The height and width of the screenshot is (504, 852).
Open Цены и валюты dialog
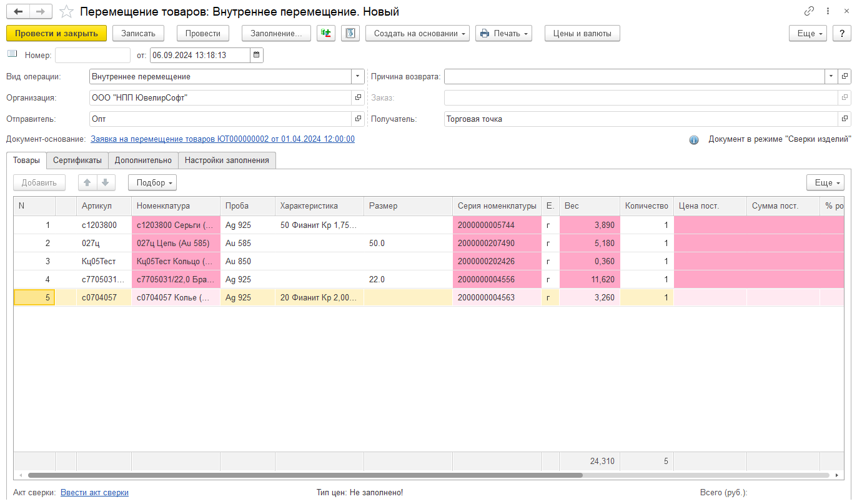(582, 33)
